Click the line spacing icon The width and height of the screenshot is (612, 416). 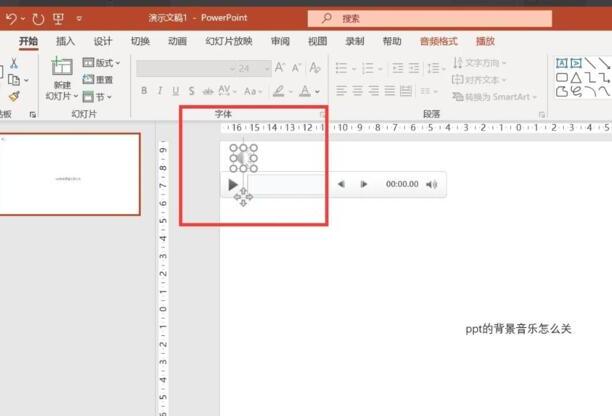tap(433, 68)
